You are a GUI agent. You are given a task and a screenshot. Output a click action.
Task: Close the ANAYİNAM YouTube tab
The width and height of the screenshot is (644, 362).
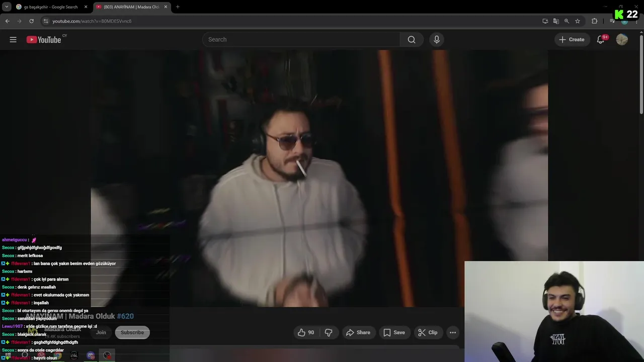coord(166,7)
